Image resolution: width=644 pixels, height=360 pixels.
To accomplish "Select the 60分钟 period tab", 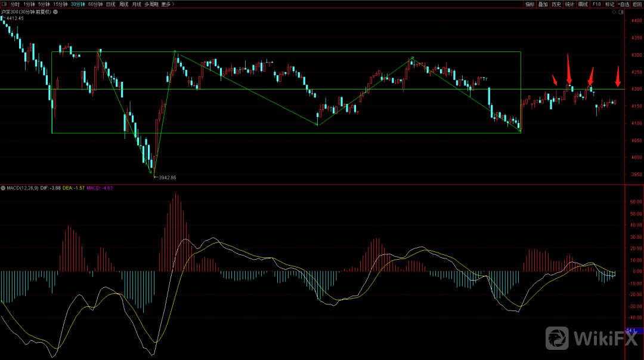I will 95,4.
